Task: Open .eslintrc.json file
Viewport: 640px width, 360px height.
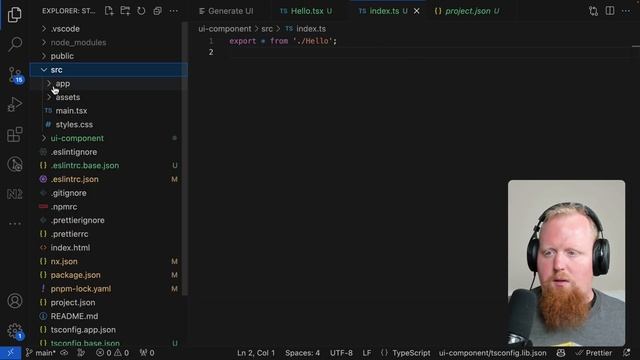Action: pos(109,179)
